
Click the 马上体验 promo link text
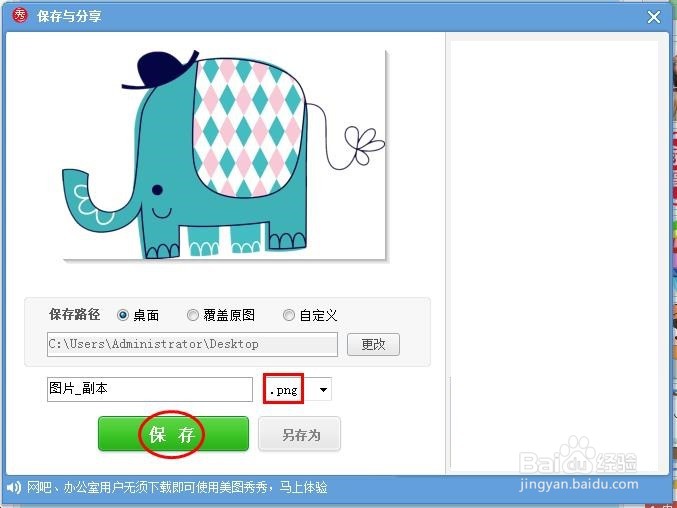tap(303, 488)
